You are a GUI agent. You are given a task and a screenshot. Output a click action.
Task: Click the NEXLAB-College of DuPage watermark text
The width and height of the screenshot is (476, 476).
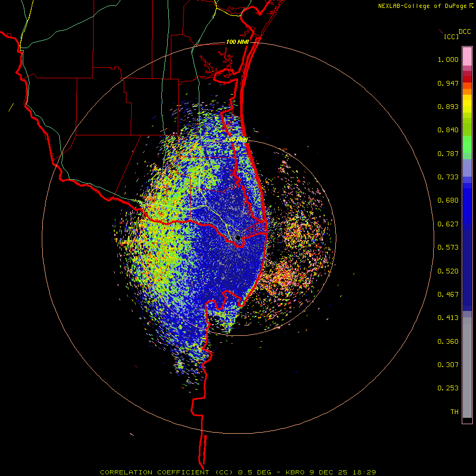pos(422,6)
